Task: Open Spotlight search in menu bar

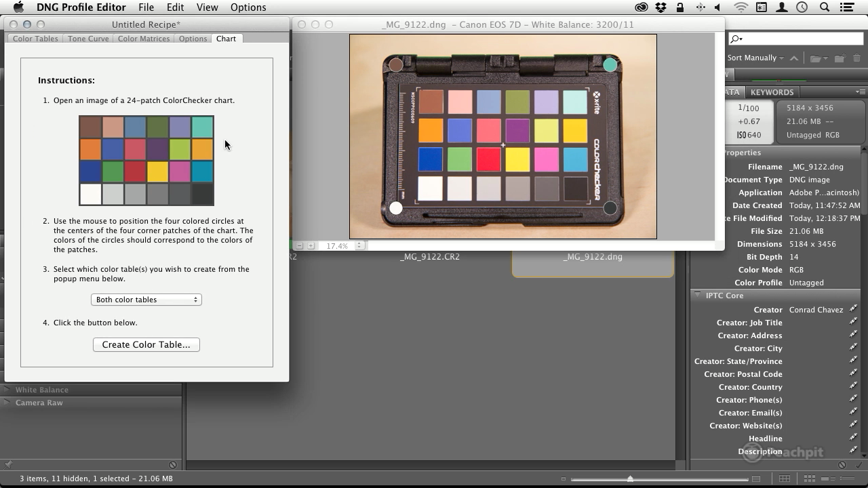Action: click(825, 7)
